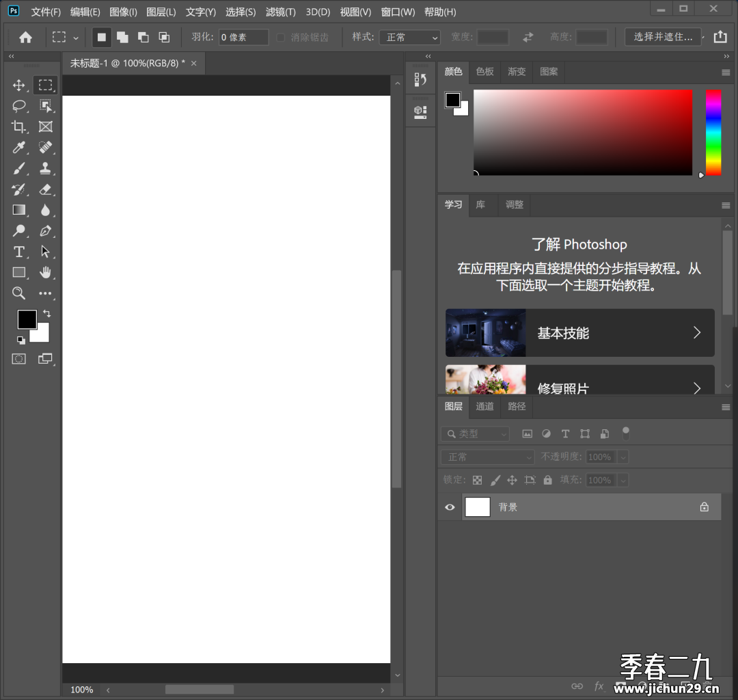Select the Frame tool
The height and width of the screenshot is (700, 738).
(45, 126)
